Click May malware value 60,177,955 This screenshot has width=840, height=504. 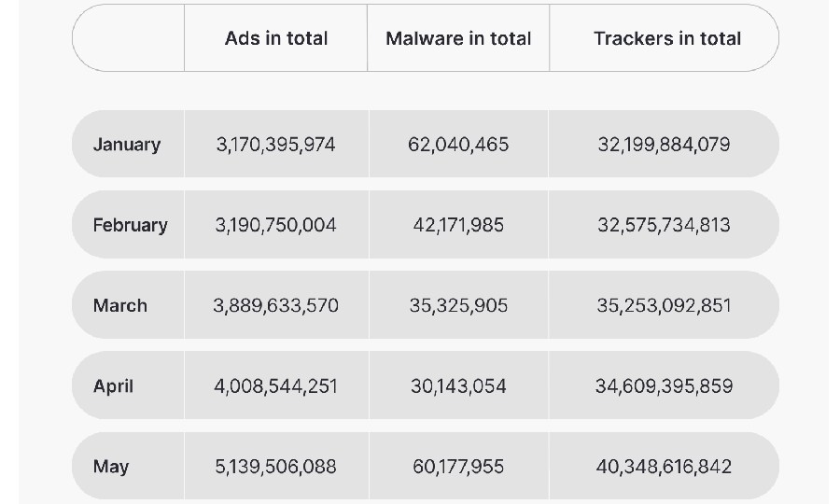point(458,466)
